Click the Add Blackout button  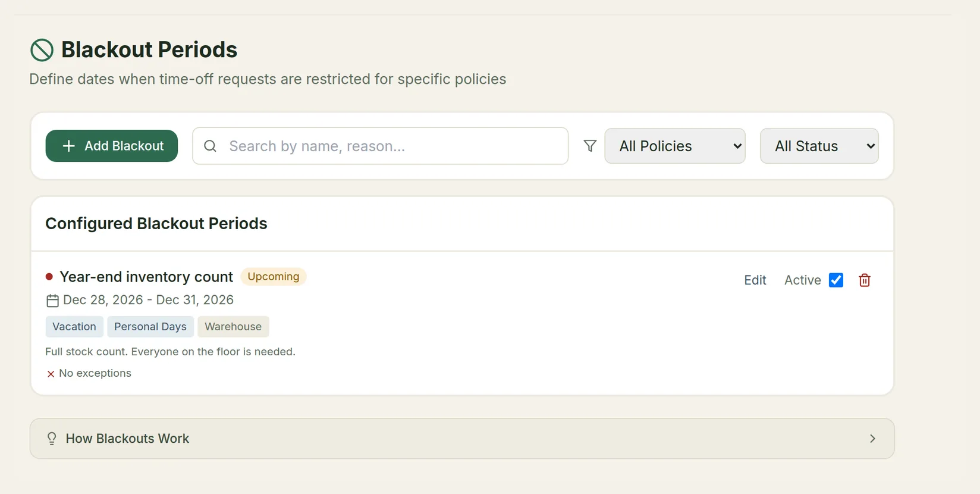point(112,146)
